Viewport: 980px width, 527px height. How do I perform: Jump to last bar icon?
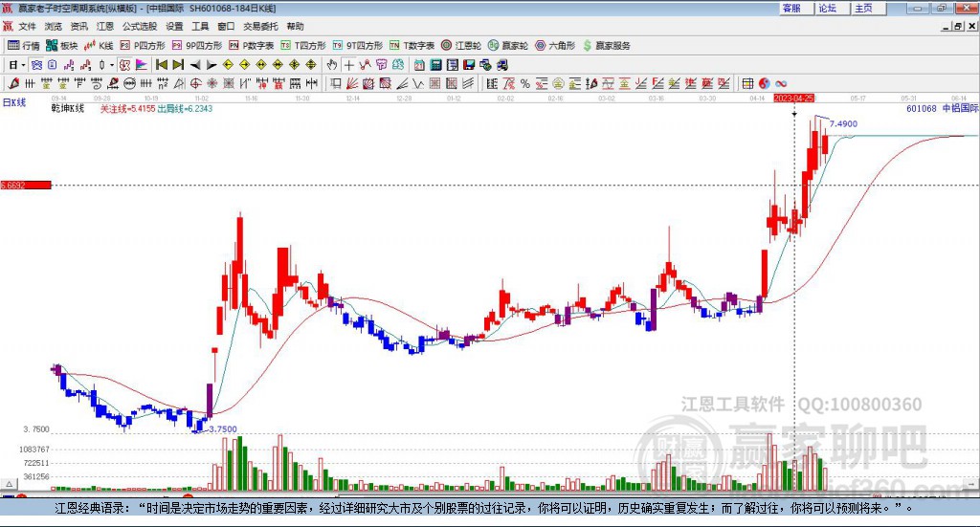click(178, 65)
